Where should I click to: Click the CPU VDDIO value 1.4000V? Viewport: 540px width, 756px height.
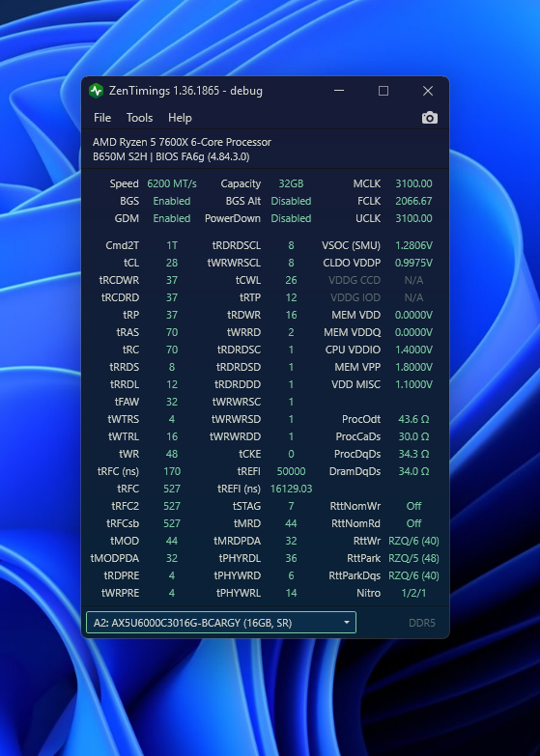[x=413, y=350]
